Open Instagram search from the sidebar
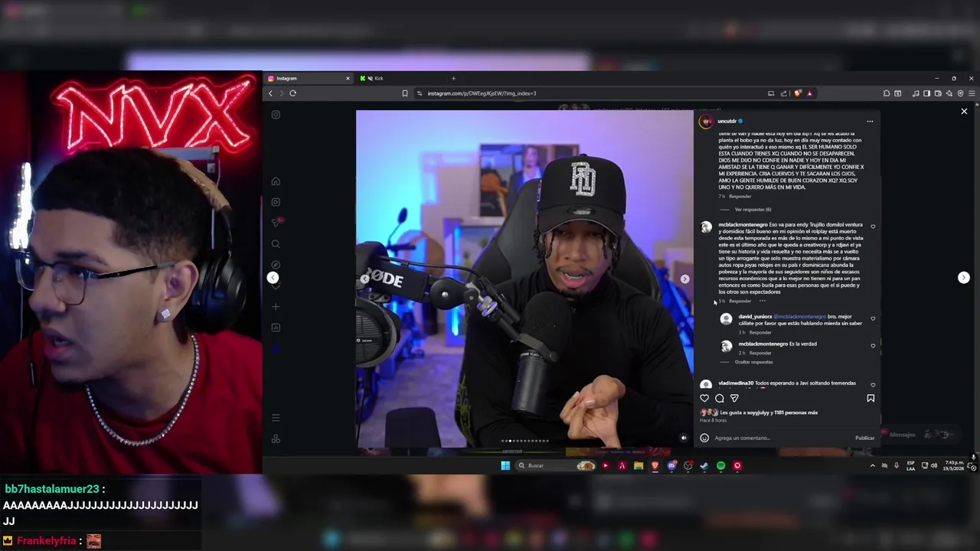The width and height of the screenshot is (980, 551). pos(276,244)
